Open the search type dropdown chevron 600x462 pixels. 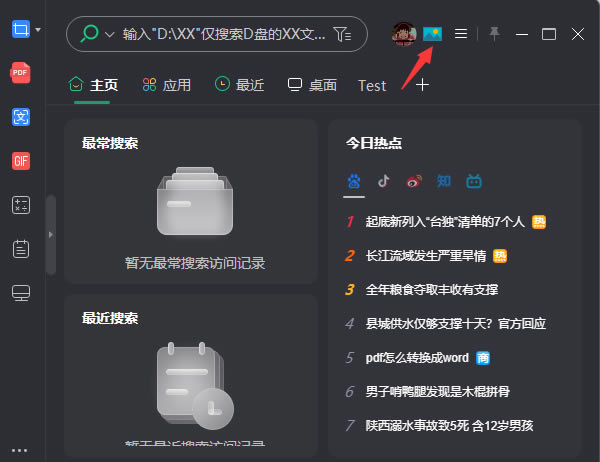click(110, 35)
